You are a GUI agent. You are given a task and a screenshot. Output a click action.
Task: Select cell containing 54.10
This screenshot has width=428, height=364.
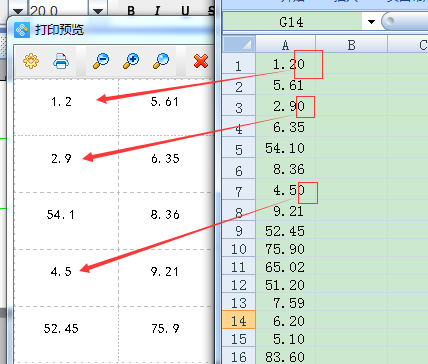coord(285,148)
